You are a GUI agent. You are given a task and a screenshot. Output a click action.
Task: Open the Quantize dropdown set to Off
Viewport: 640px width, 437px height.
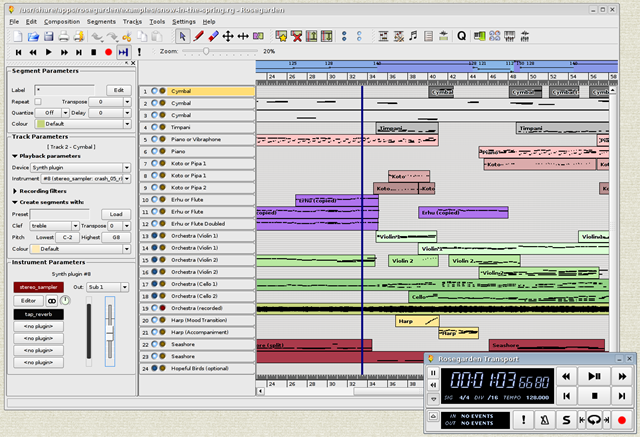(x=55, y=113)
